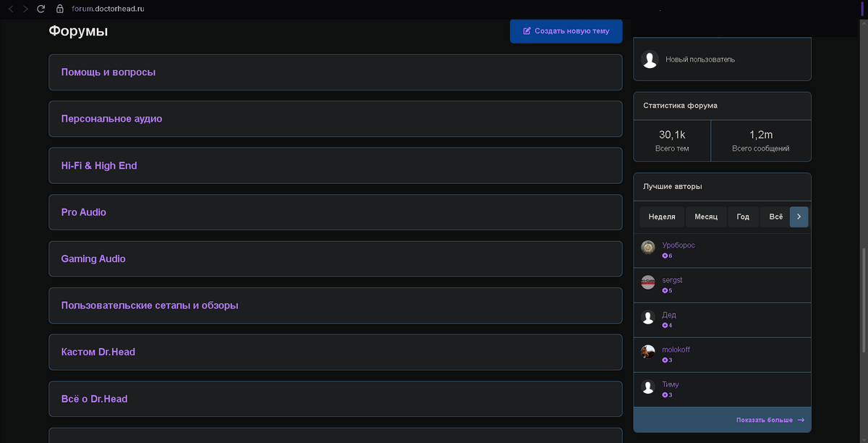Switch to Неделя tab in Лучшие авторы

pos(662,216)
